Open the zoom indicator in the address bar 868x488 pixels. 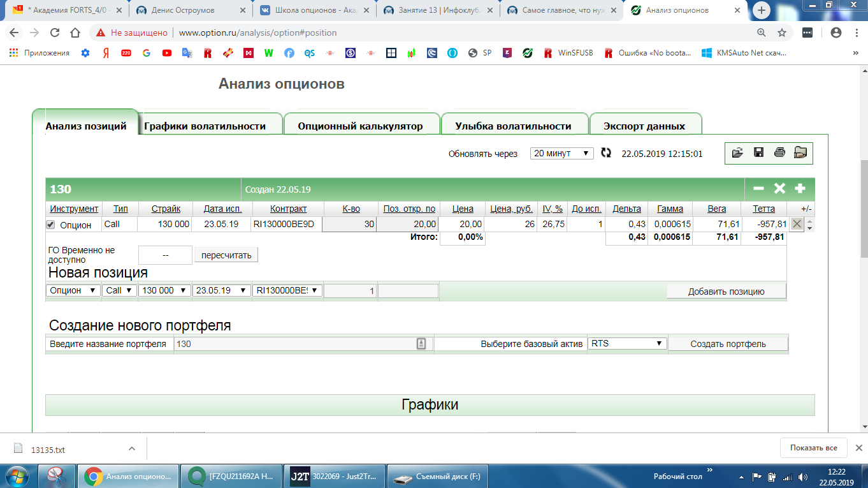tap(762, 33)
